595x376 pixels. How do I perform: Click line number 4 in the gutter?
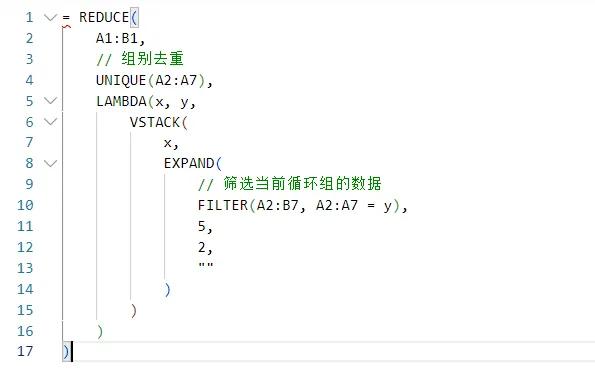[x=29, y=80]
